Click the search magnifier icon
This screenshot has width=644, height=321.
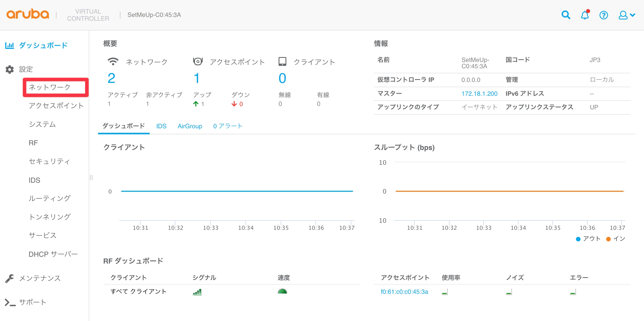[566, 15]
